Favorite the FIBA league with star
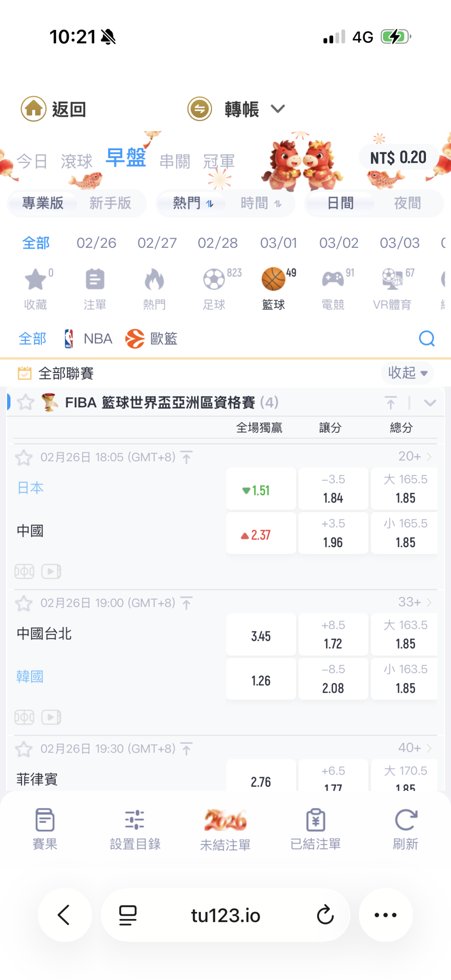This screenshot has width=451, height=980. pyautogui.click(x=25, y=402)
